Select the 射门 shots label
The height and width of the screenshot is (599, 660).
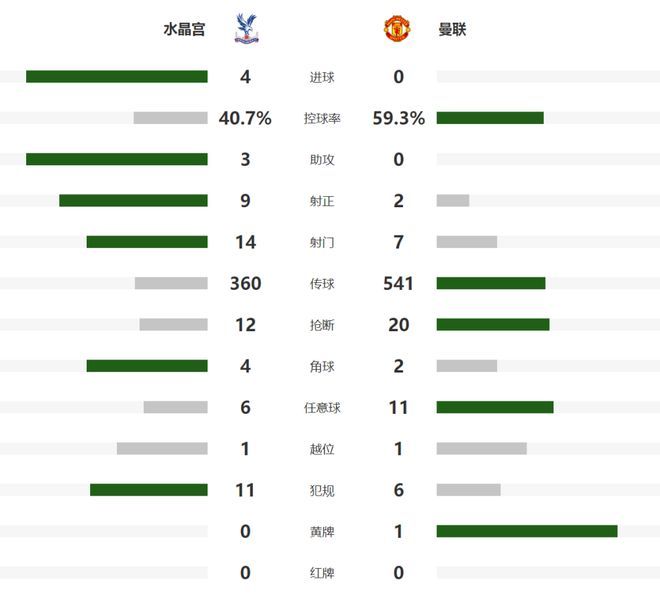[x=322, y=242]
